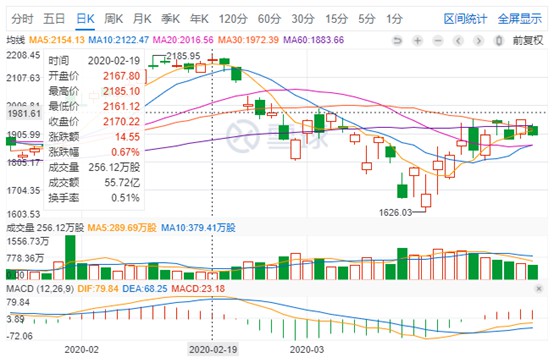Click the MA10:2122.47 legend label
Viewport: 554px width, 363px height.
(118, 40)
